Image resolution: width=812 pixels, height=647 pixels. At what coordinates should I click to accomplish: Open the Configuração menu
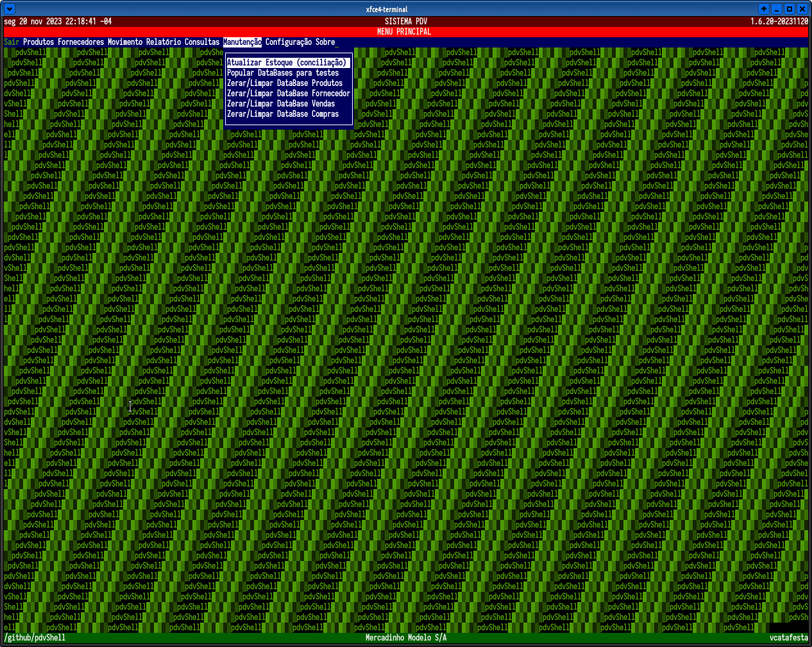[289, 42]
